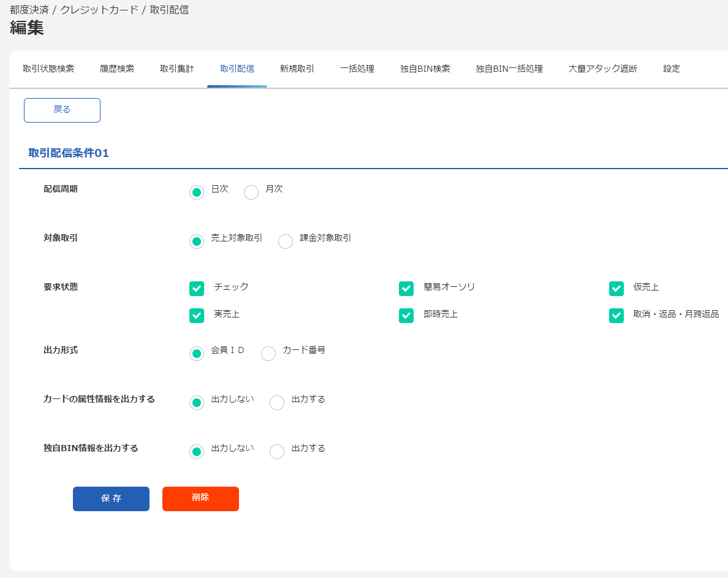Select 月次 as the 配信周期
Screen dimensions: 728x578
[x=251, y=192]
